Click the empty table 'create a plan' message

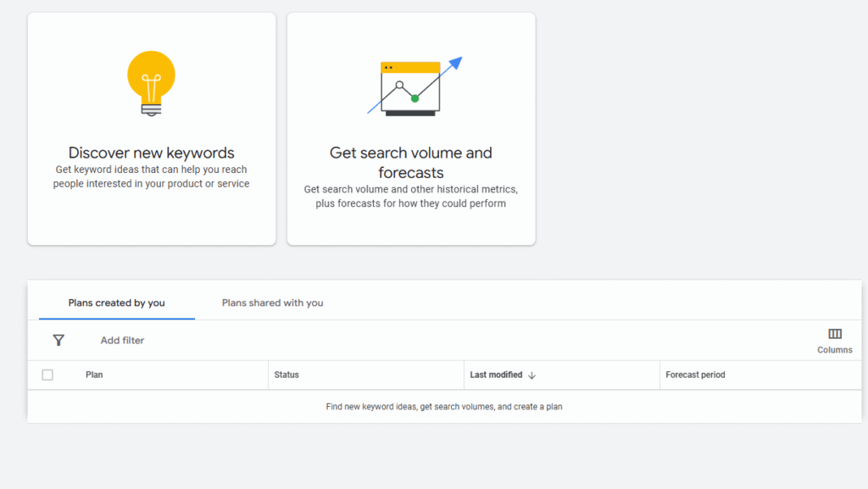(444, 407)
